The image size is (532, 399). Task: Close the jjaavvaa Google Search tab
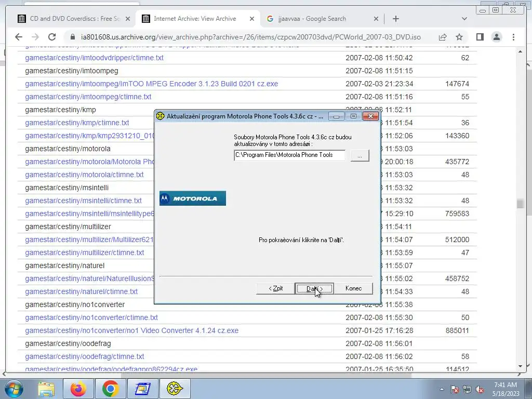[x=376, y=19]
